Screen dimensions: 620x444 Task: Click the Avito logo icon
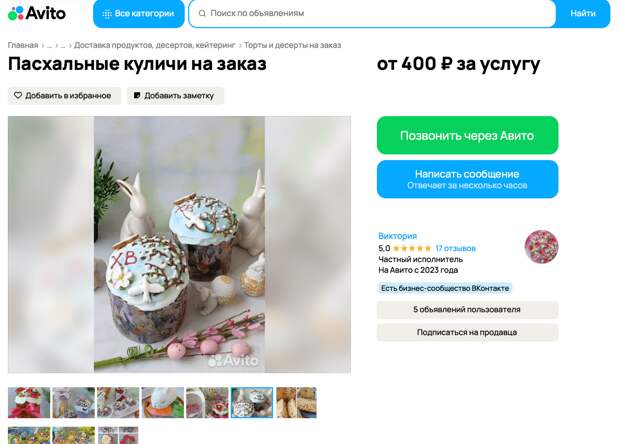[x=16, y=13]
